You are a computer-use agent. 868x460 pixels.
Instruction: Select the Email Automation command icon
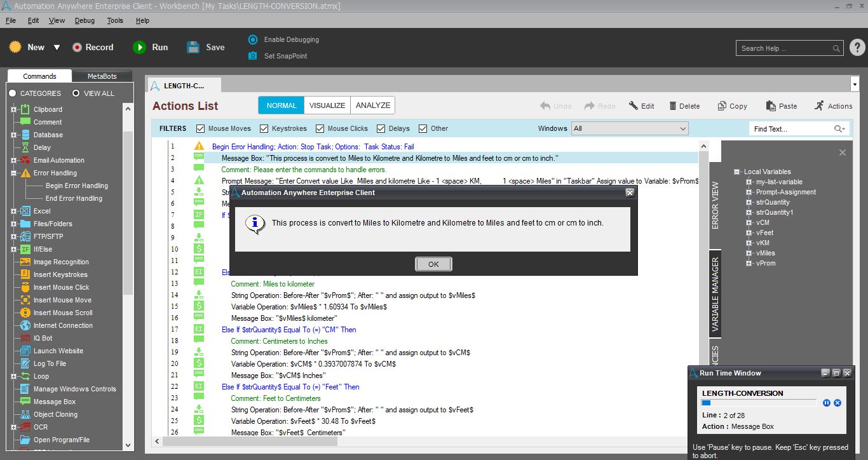(x=25, y=160)
